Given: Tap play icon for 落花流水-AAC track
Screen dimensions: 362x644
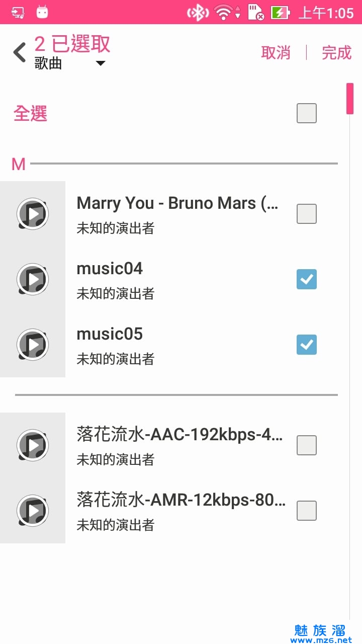Looking at the screenshot, I should pos(33,445).
